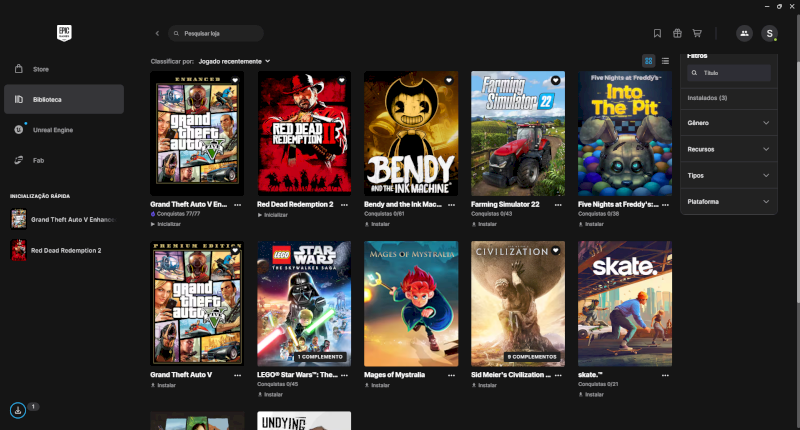Screen dimensions: 800x430
Task: Open Mages of Mystralia cover
Action: pyautogui.click(x=411, y=303)
